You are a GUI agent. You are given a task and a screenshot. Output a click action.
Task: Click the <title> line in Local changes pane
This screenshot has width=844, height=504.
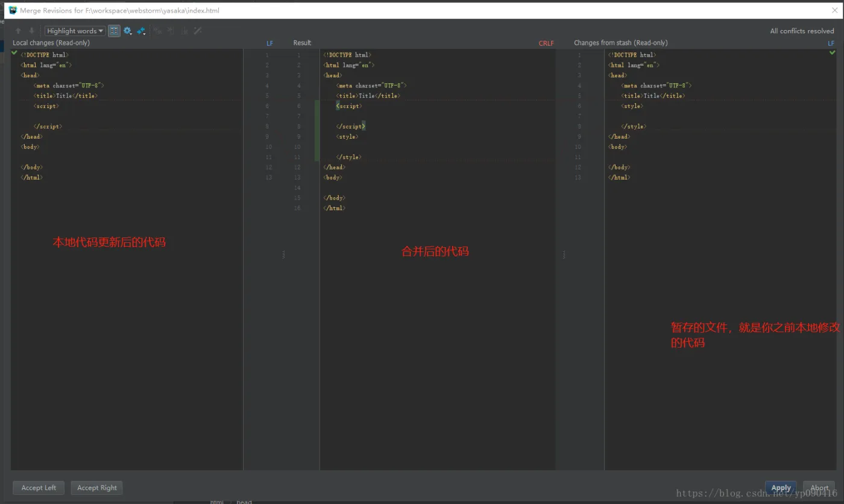point(66,96)
